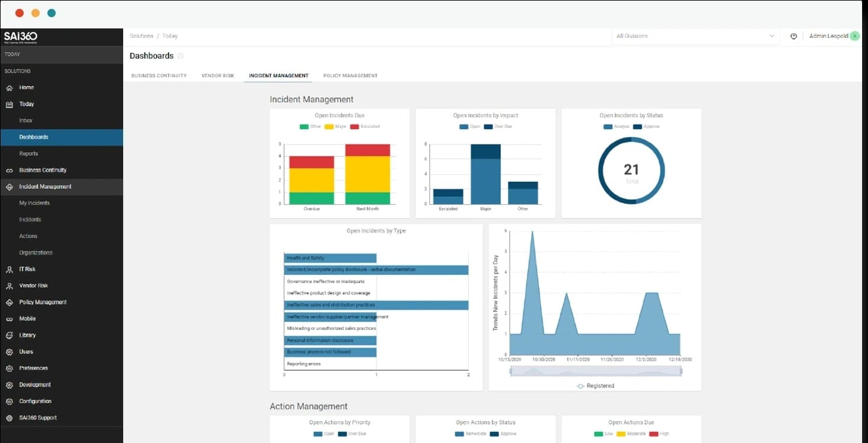Click the date range slider under trend chart
The height and width of the screenshot is (443, 868).
coord(596,371)
